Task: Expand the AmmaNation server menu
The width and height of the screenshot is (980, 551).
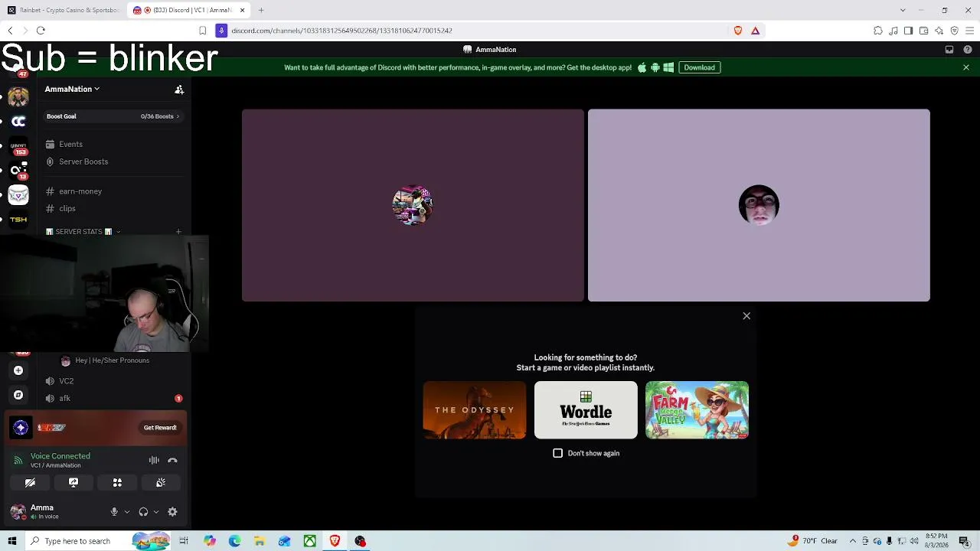Action: 72,90
